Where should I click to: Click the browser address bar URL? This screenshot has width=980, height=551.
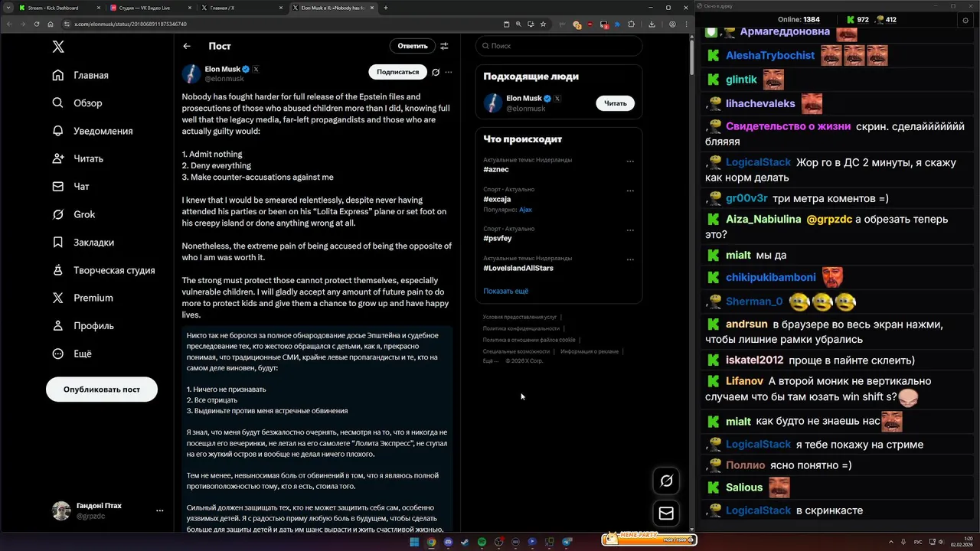pos(130,24)
